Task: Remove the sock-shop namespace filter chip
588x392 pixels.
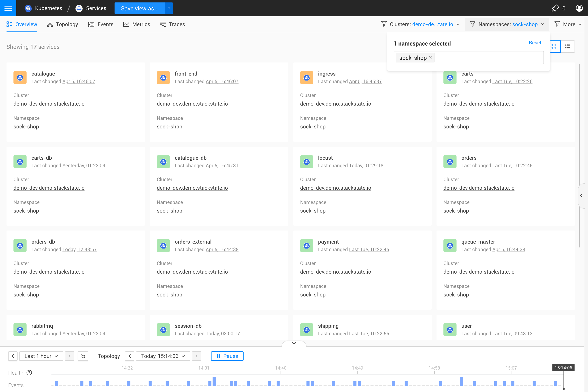Action: pos(431,58)
